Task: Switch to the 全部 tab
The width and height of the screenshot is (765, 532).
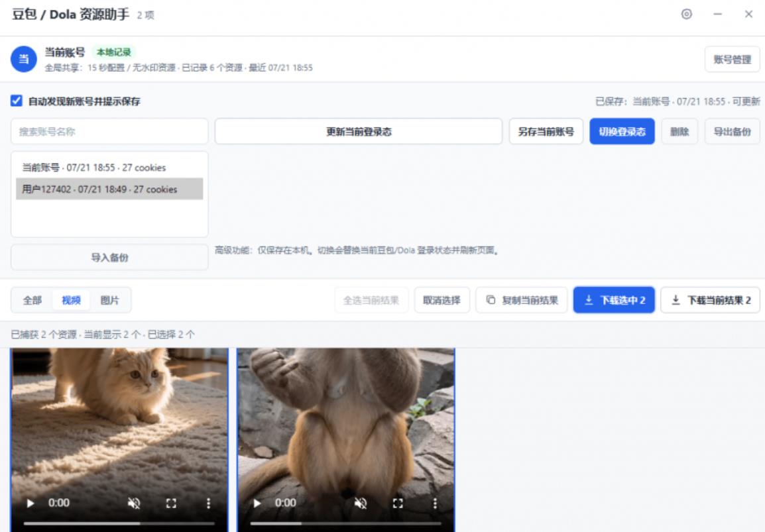Action: coord(32,300)
